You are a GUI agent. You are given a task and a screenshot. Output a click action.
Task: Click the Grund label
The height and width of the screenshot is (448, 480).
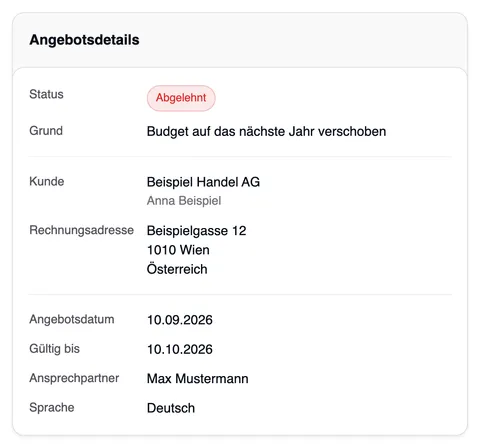point(46,131)
